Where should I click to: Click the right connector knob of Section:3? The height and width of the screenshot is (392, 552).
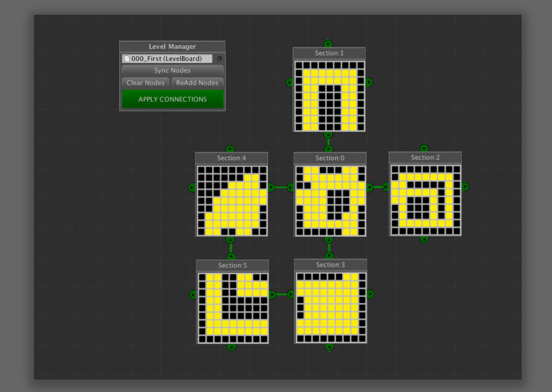tap(370, 294)
